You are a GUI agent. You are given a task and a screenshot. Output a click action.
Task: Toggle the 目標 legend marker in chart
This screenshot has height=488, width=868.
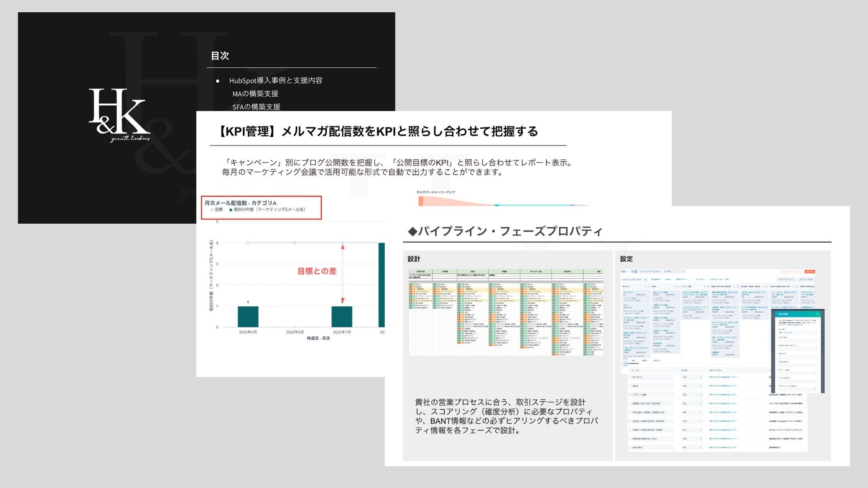(212, 210)
